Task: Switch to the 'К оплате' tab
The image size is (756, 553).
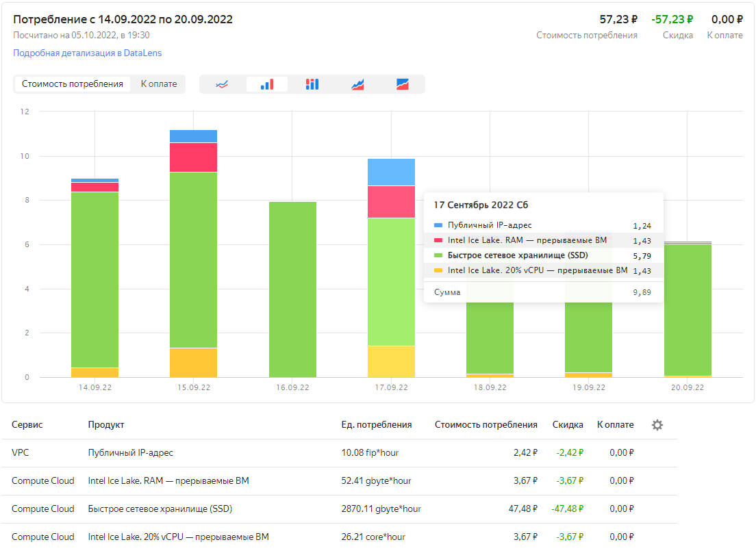Action: coord(159,84)
